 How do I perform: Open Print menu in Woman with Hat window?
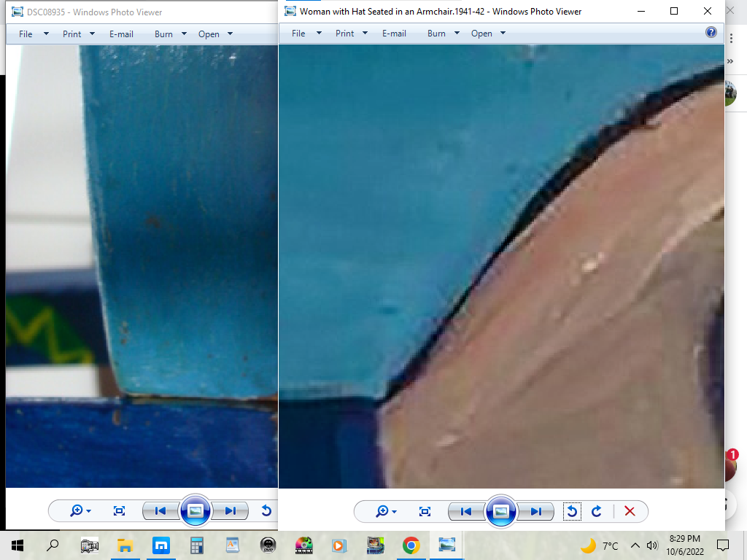coord(344,34)
